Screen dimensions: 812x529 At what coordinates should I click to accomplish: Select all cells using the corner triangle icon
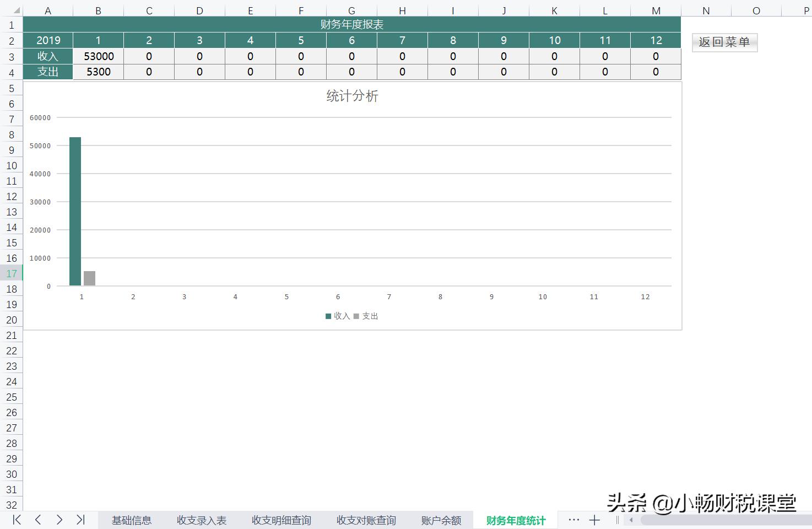pos(17,9)
